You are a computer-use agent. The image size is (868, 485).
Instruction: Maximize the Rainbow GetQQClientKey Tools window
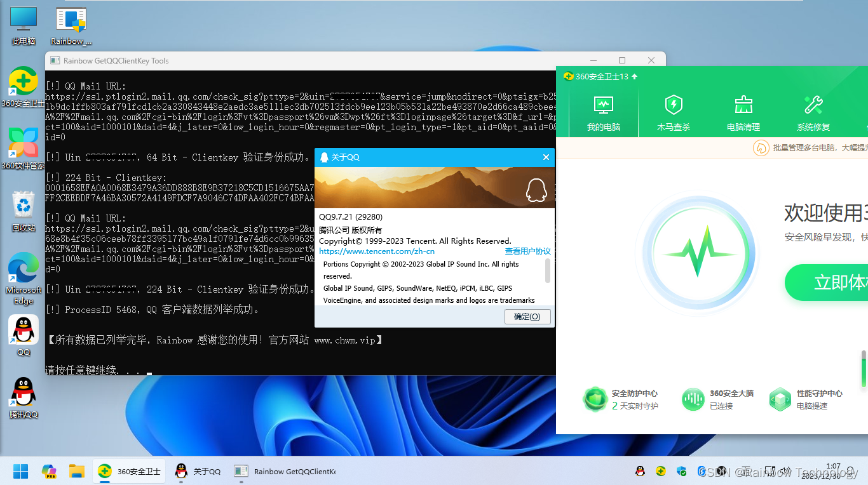[622, 60]
